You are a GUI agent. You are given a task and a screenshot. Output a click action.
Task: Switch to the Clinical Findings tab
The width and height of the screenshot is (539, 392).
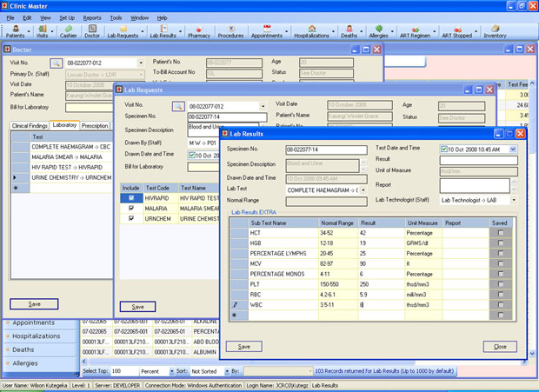29,126
